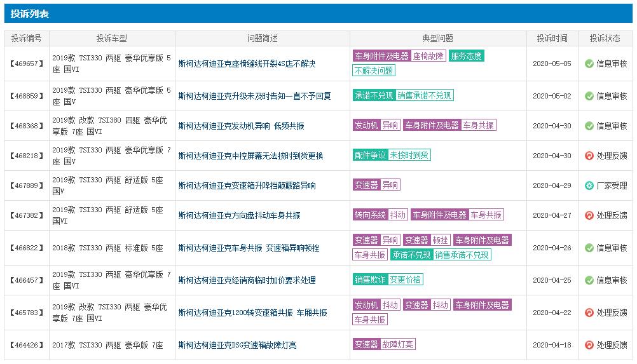
Task: Open complaint 斯柯达柯迪亚克中控屏幕无法按时到货更换
Action: pos(250,156)
